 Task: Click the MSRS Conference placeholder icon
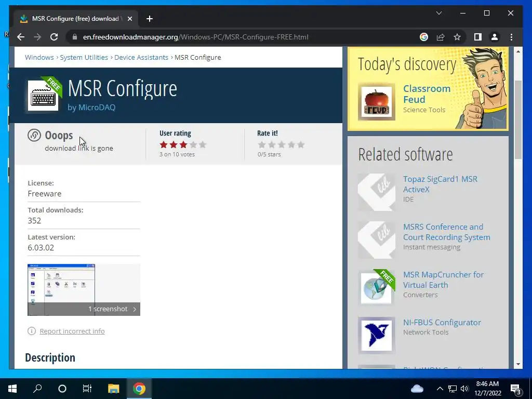pyautogui.click(x=377, y=240)
